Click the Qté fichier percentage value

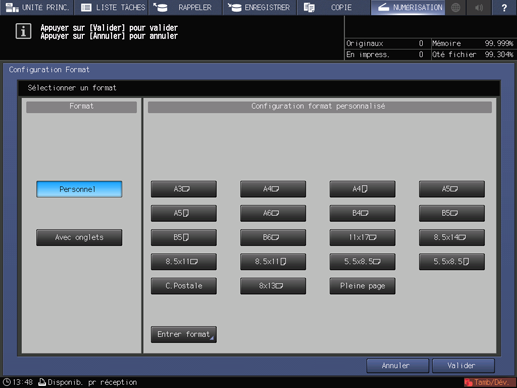click(x=499, y=55)
